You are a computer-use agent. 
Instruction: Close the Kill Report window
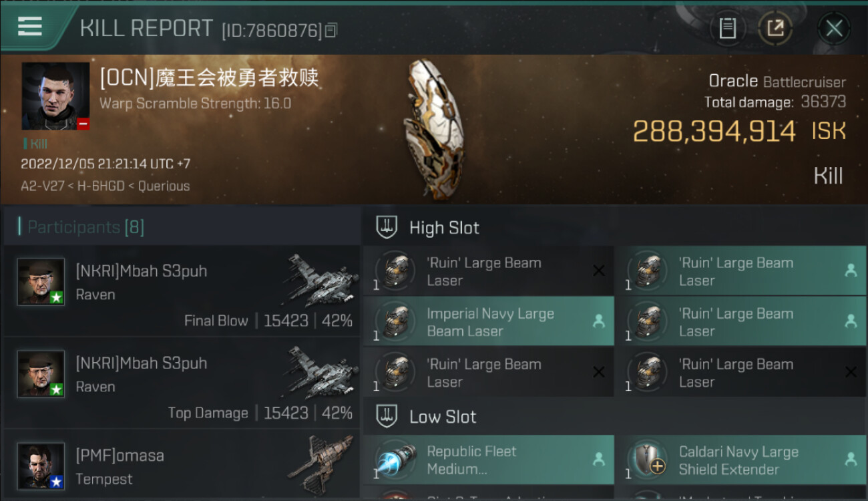point(834,28)
